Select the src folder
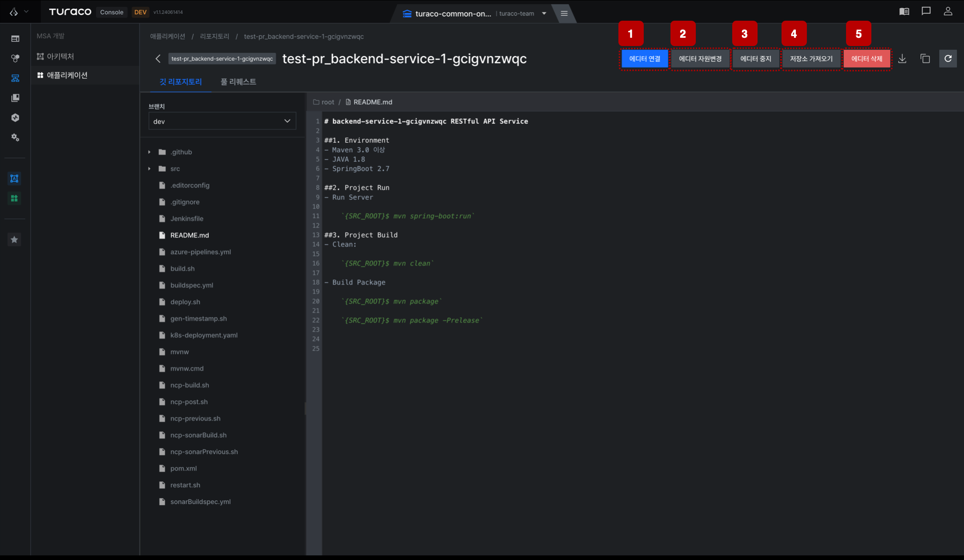This screenshot has height=560, width=964. point(175,169)
